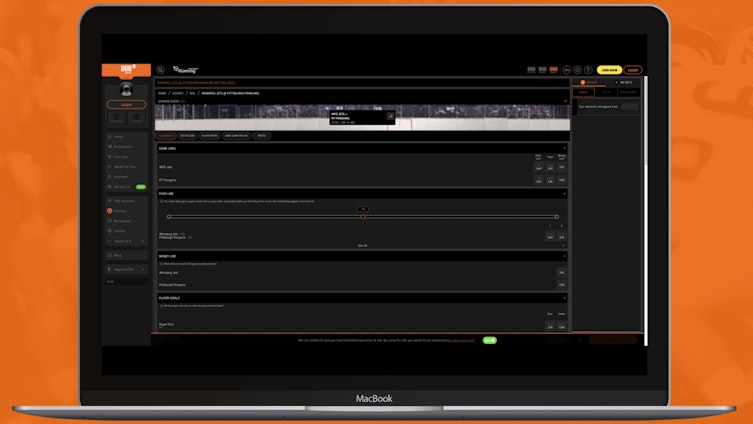
Task: Open Promotions from the sidebar
Action: 123,146
